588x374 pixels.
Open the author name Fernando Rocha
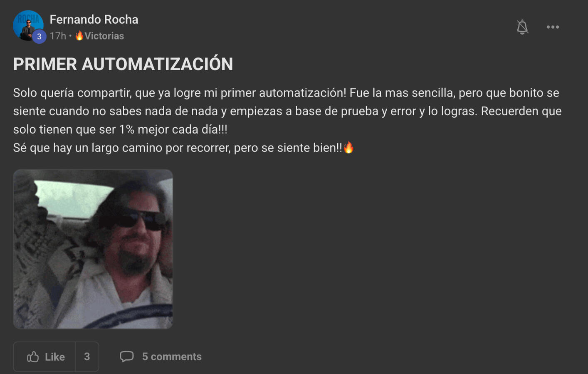[x=94, y=20]
